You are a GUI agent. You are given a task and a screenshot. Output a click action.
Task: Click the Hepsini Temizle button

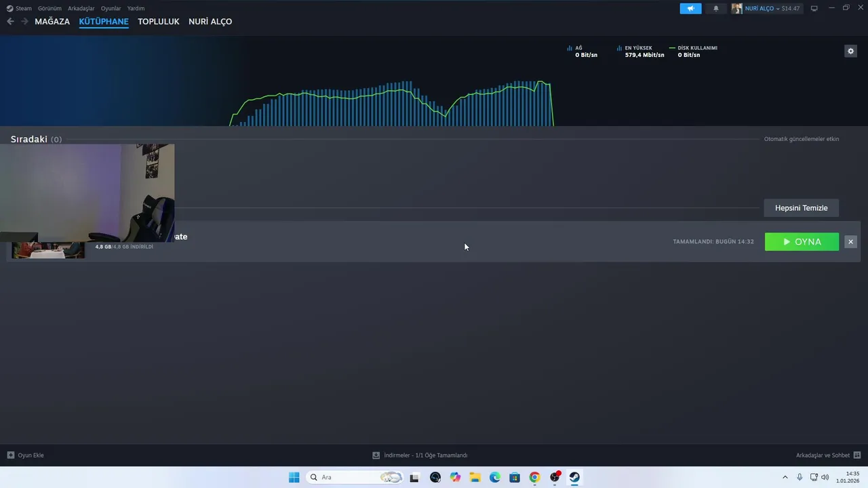pos(802,208)
